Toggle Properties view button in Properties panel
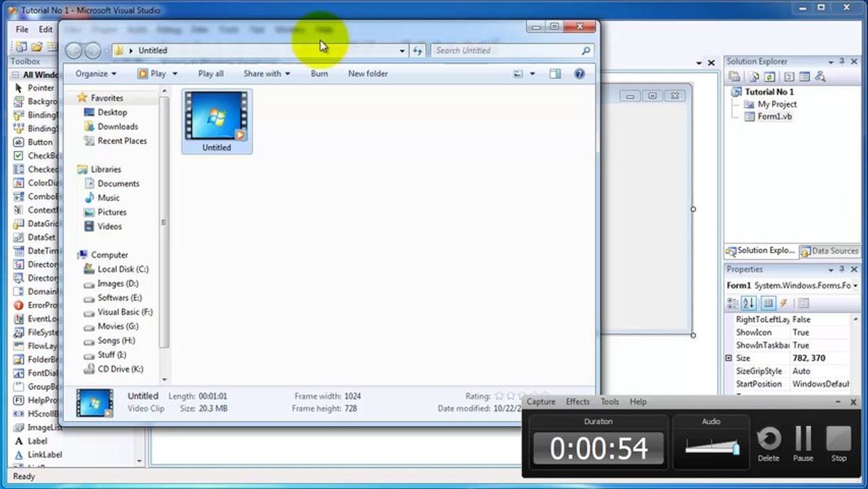 tap(768, 304)
